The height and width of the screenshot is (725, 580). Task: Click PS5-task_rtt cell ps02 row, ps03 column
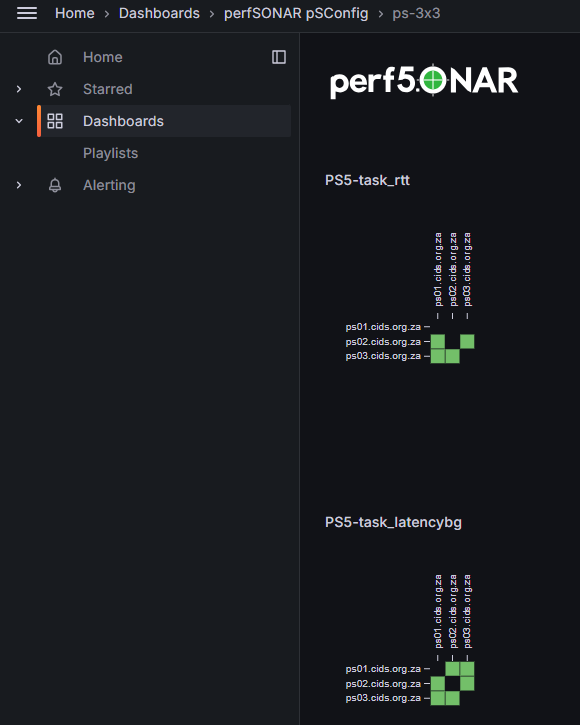(467, 342)
